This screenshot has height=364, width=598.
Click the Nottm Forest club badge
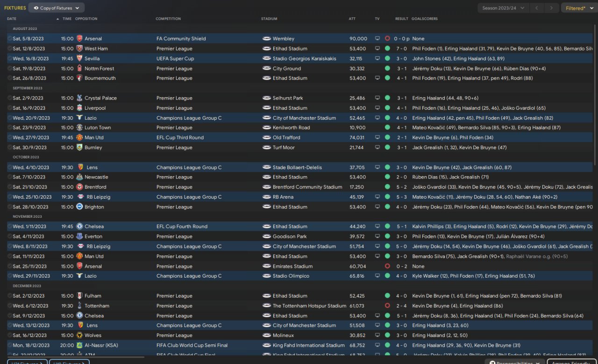tap(79, 68)
